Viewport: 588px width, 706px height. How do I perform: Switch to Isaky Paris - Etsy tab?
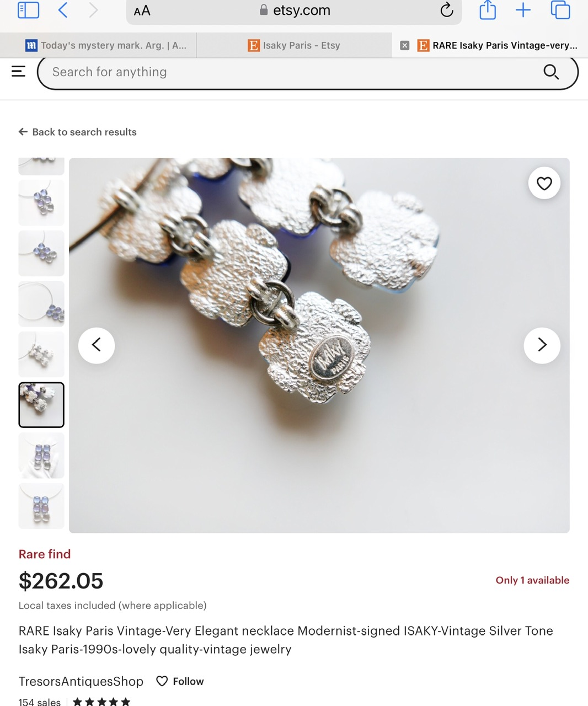295,45
